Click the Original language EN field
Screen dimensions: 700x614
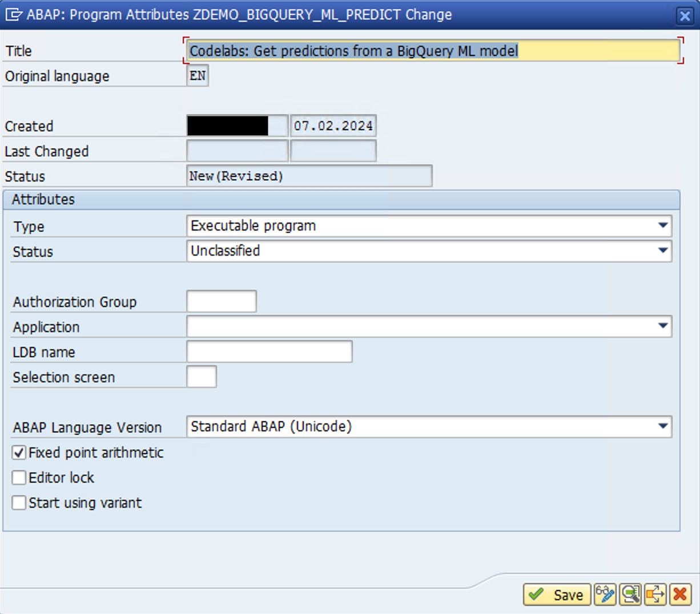click(x=198, y=76)
